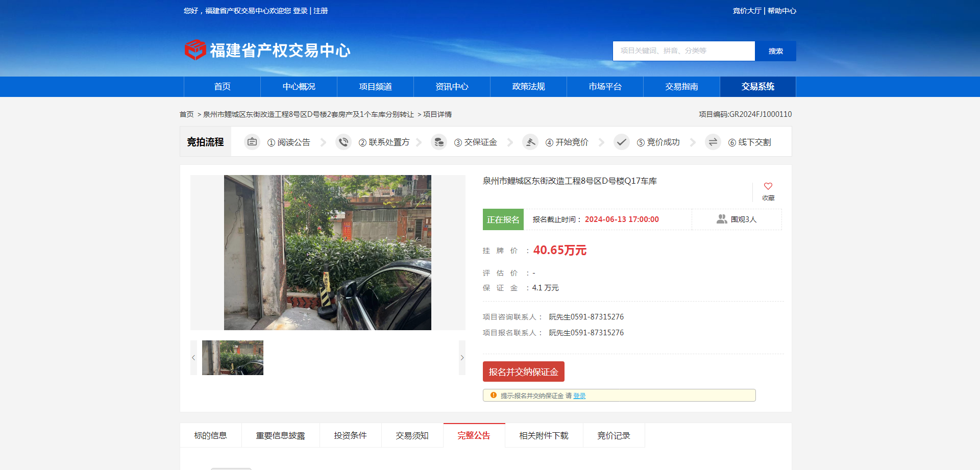Click the 交保证金 coins icon
The image size is (980, 470).
(x=439, y=142)
